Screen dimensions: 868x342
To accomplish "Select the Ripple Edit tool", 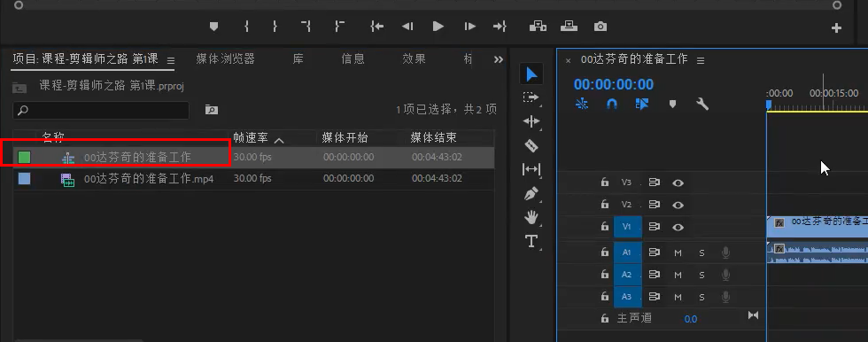I will tap(531, 121).
